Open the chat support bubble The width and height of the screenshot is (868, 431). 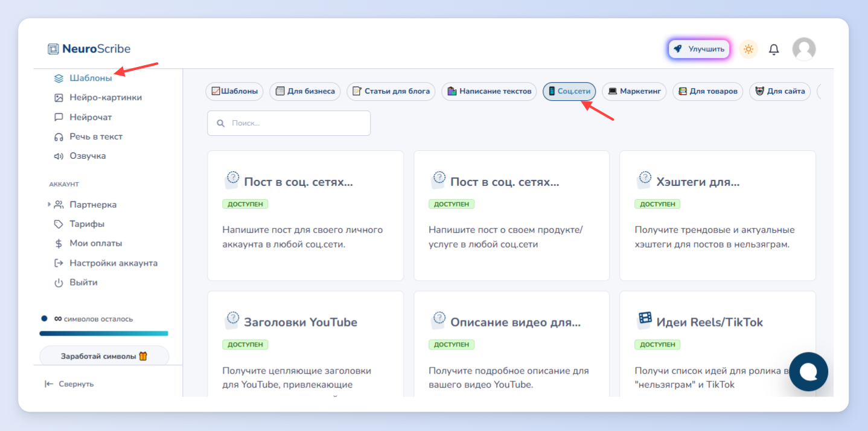808,372
